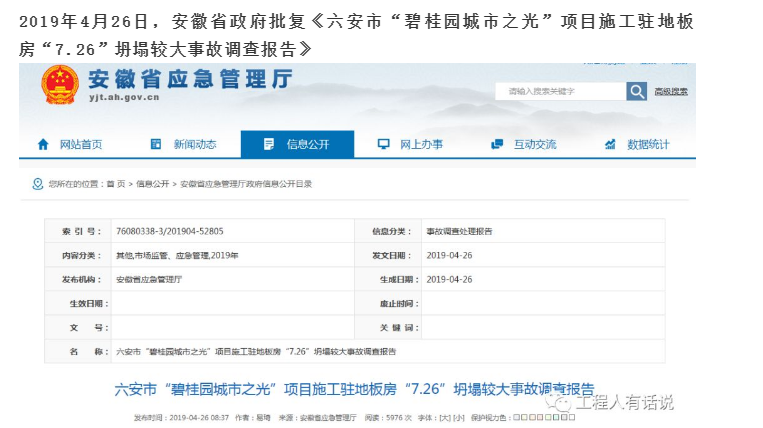Click the document icon beside 信息公开

(x=268, y=144)
